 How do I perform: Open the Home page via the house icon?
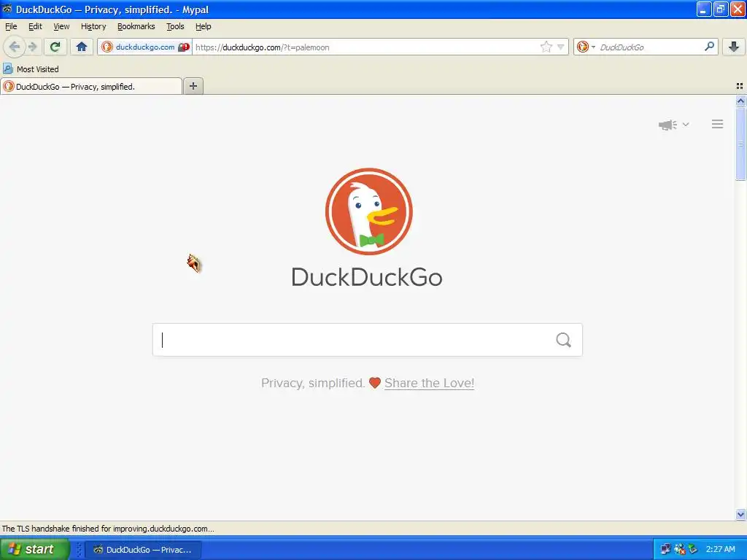point(82,47)
